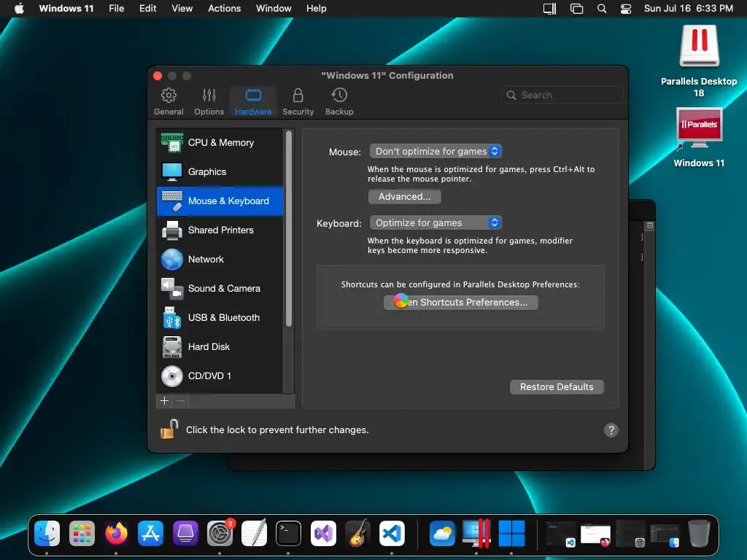Open the Window menu
Screen dimensions: 747x560
[x=274, y=9]
